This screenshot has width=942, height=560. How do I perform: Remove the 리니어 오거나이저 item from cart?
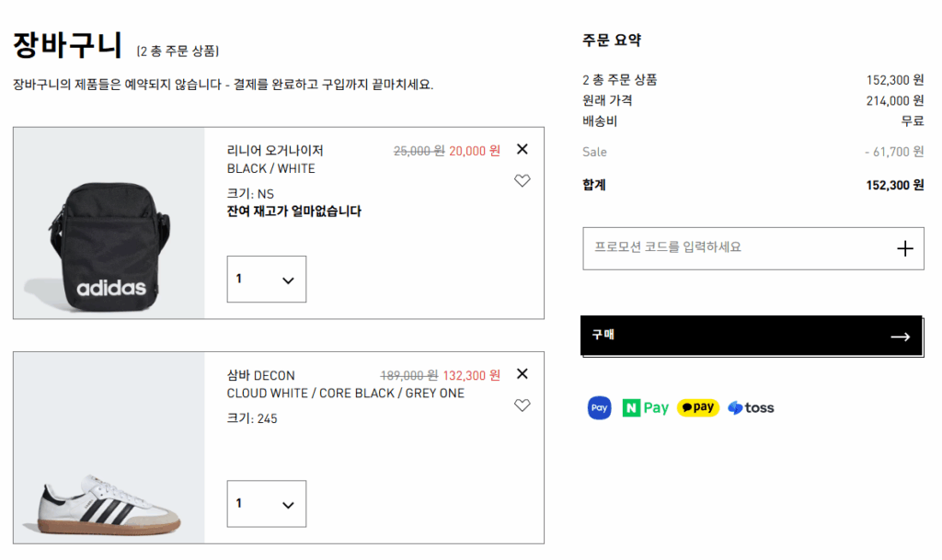(522, 148)
